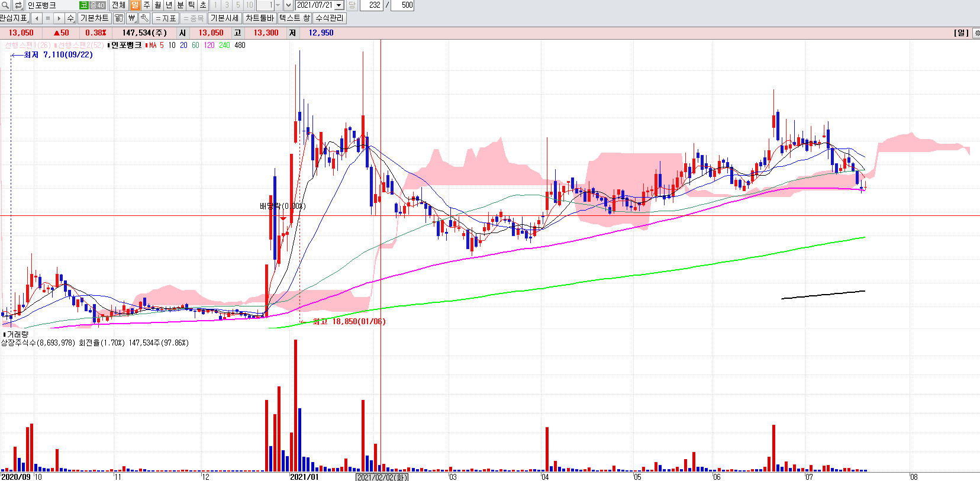This screenshot has height=481, width=980.
Task: Click the 232 bar count field
Action: [372, 5]
